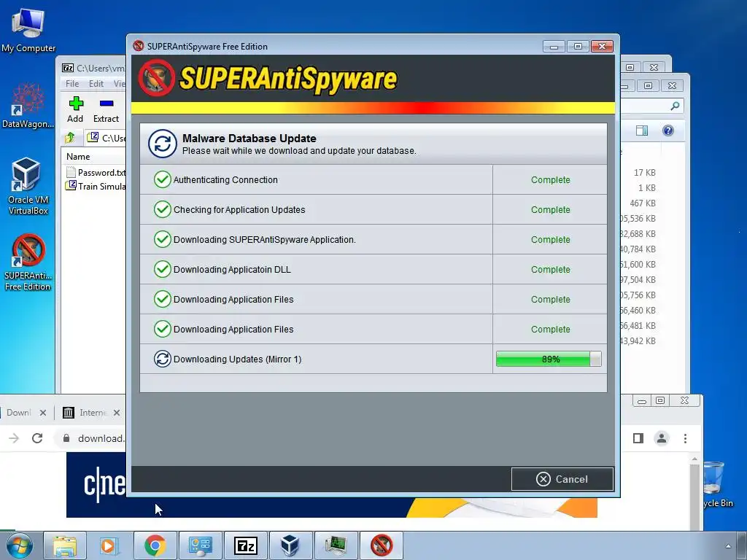This screenshot has height=560, width=747.
Task: Close the Interne tab in Chrome
Action: click(117, 413)
